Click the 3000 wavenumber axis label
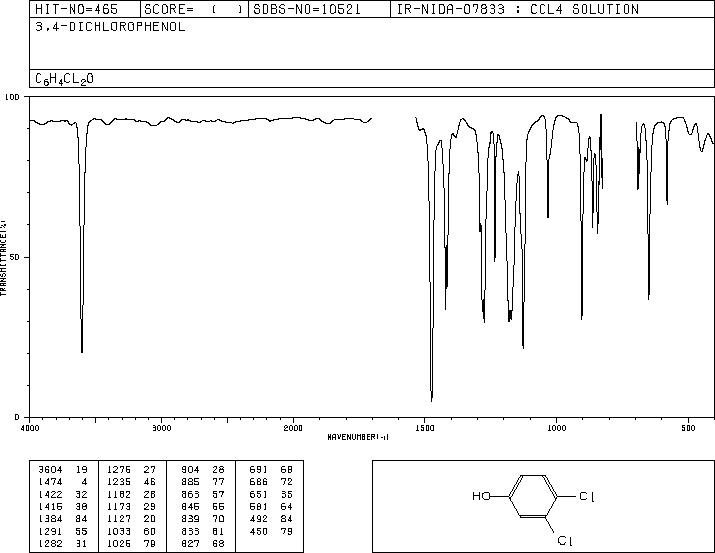715x553 pixels. (x=161, y=428)
